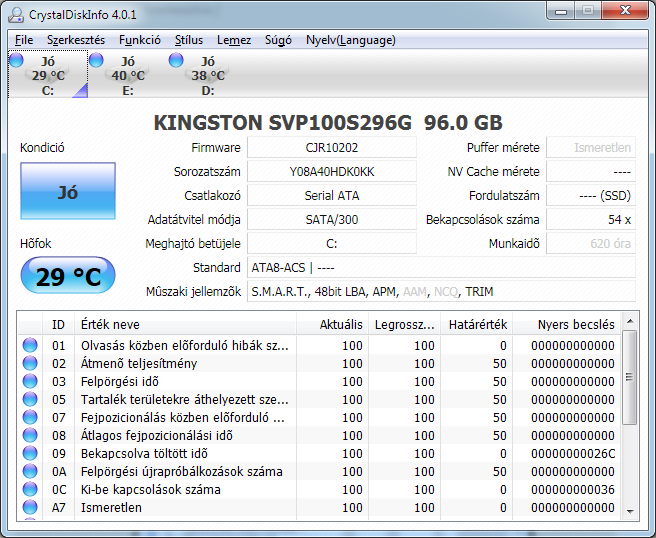The image size is (656, 538).
Task: Click the status icon of attribute 01 row
Action: coord(30,346)
